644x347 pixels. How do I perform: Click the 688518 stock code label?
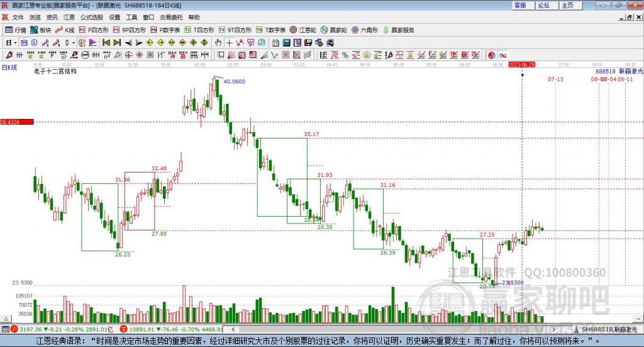(606, 72)
